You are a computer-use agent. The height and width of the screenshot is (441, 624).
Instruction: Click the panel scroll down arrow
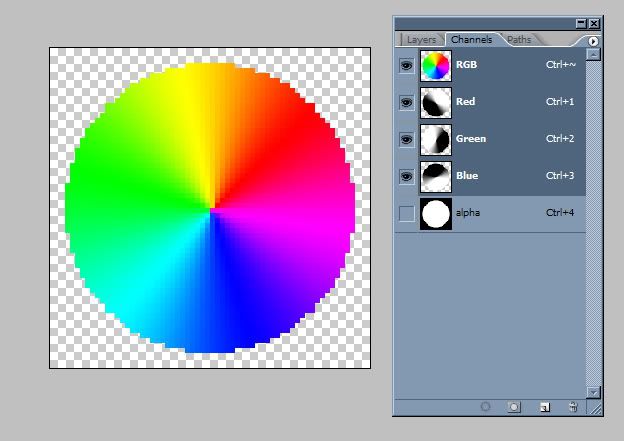pyautogui.click(x=593, y=392)
